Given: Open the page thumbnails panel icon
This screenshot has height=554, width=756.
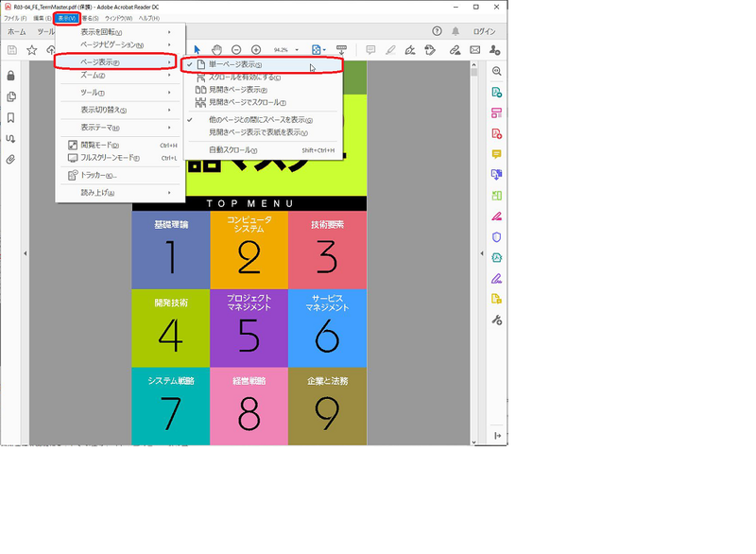Looking at the screenshot, I should pos(11,97).
